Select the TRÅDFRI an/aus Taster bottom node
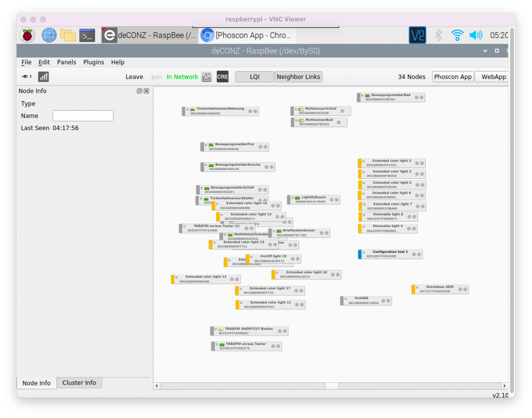Image resolution: width=532 pixels, height=418 pixels. [x=246, y=346]
